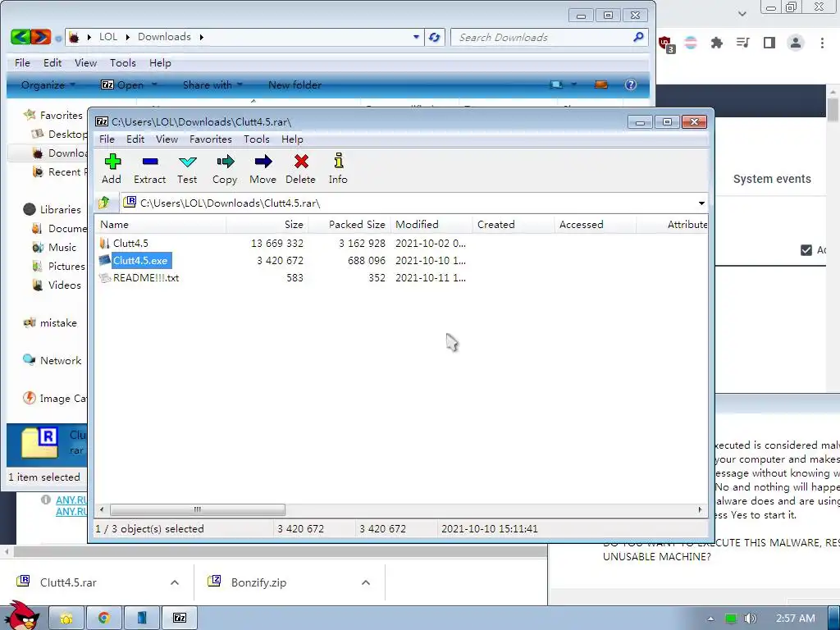This screenshot has width=840, height=630.
Task: Go up one folder in 7-Zip
Action: click(104, 203)
